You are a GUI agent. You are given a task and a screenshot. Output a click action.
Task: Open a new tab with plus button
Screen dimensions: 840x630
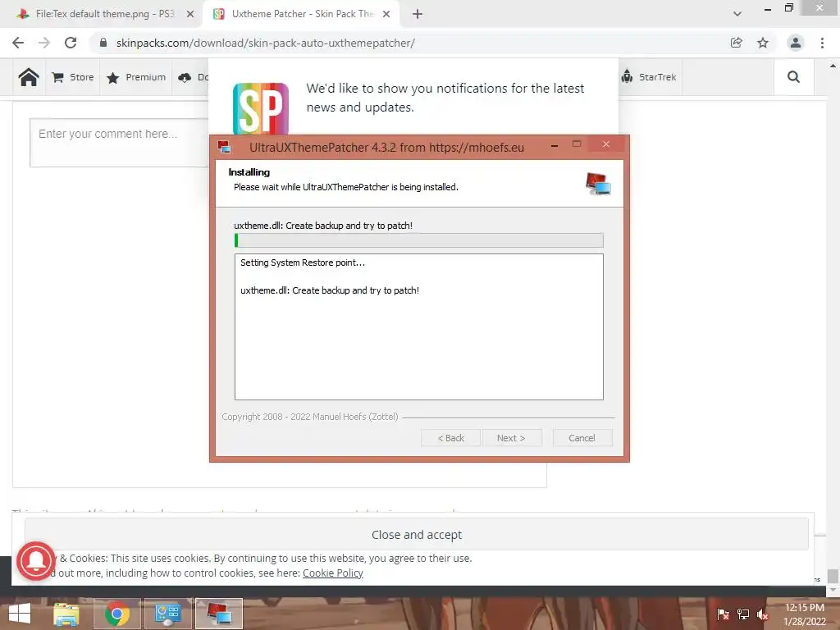click(418, 14)
